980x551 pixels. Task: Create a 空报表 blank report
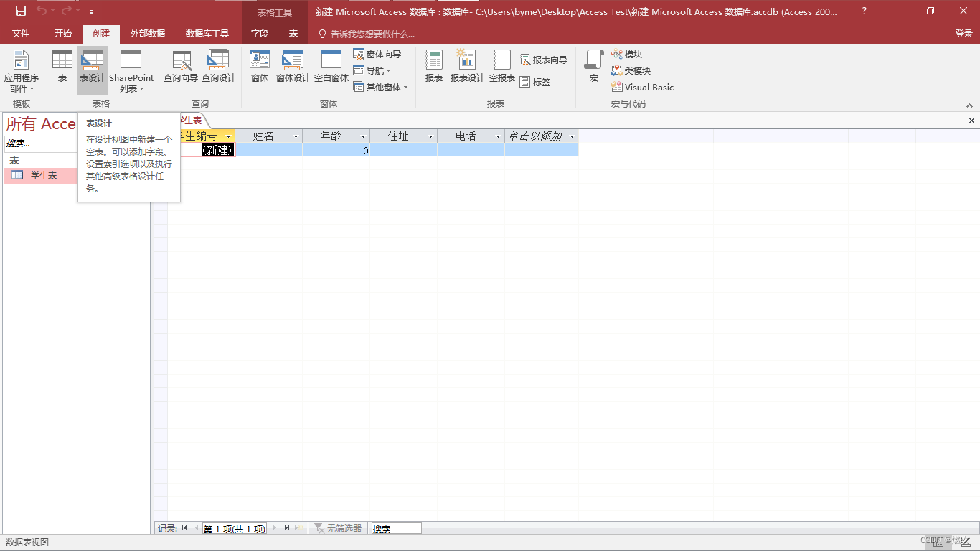[502, 67]
